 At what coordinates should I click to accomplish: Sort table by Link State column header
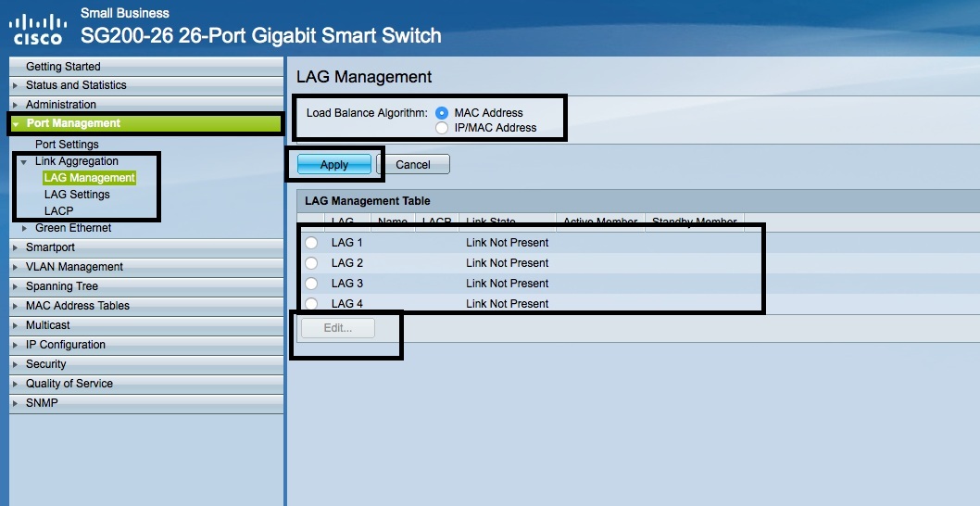(x=491, y=222)
